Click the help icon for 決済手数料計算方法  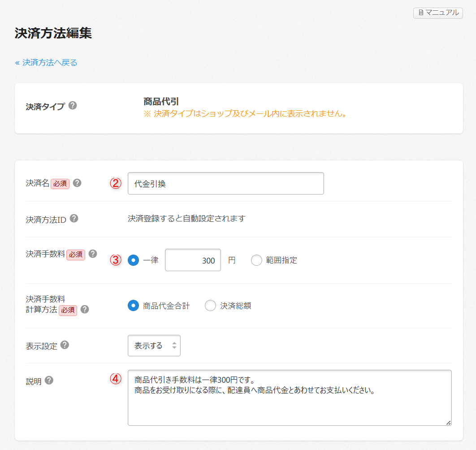[x=84, y=310]
